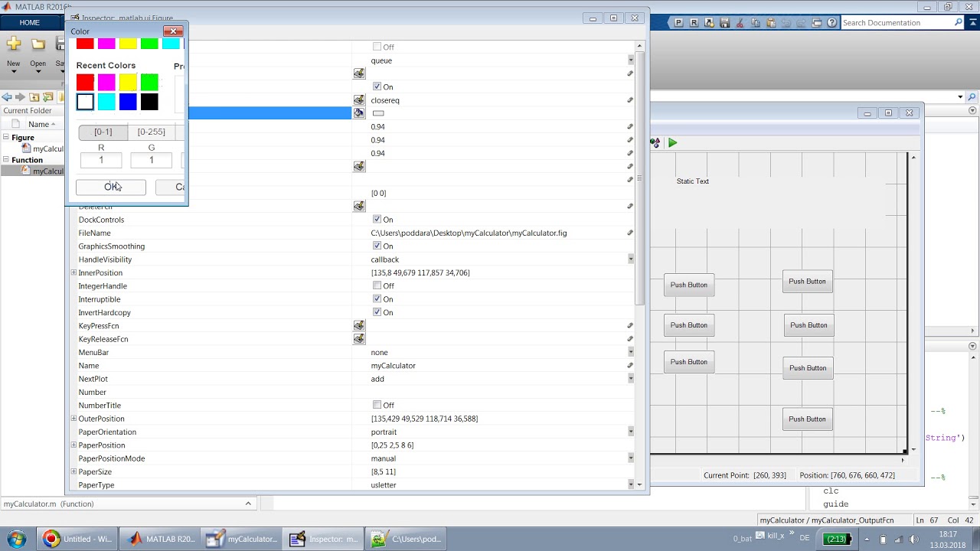The height and width of the screenshot is (551, 980).
Task: Expand the OuterPosition property
Action: (73, 419)
